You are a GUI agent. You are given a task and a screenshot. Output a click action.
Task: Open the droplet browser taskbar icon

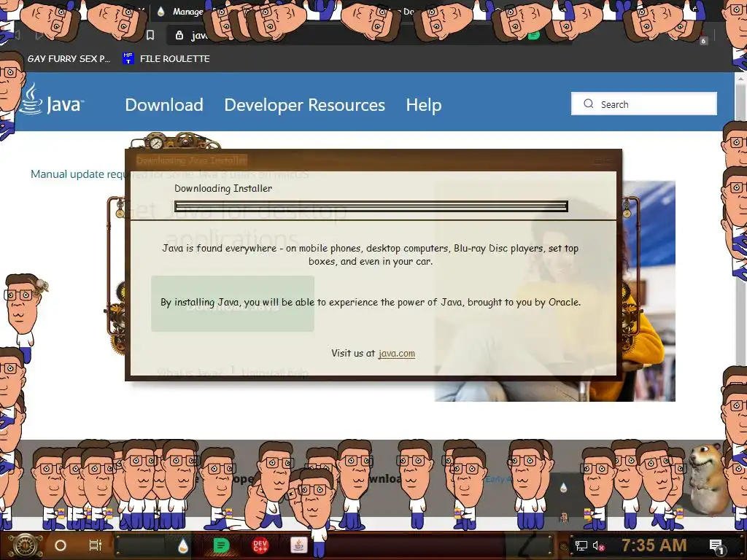coord(183,545)
